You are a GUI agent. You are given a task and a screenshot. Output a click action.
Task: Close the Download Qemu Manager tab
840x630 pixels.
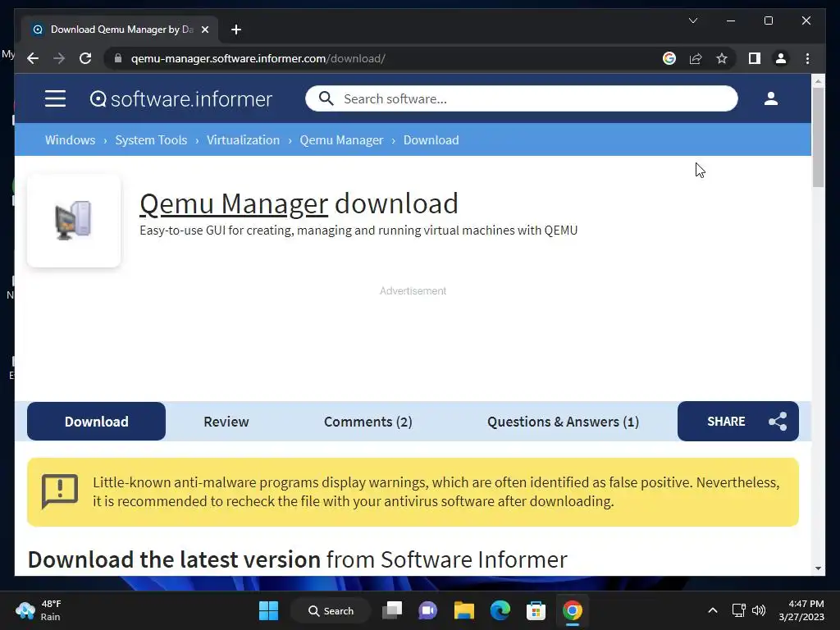pos(204,30)
